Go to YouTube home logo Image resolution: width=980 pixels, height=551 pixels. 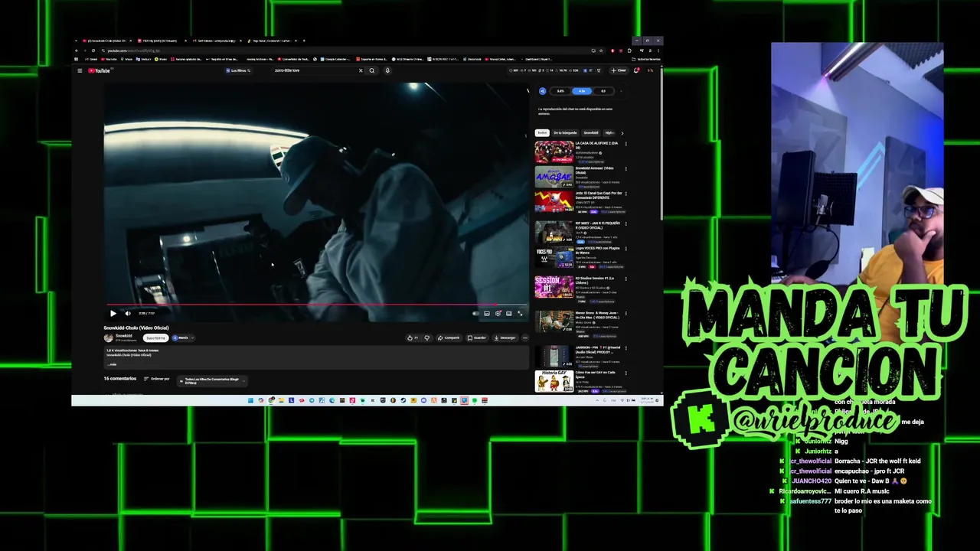click(x=100, y=70)
